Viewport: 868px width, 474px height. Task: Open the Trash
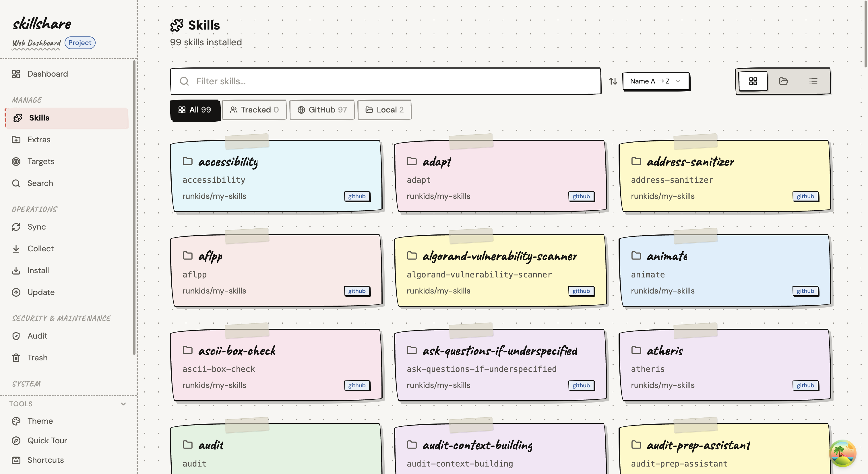point(37,358)
